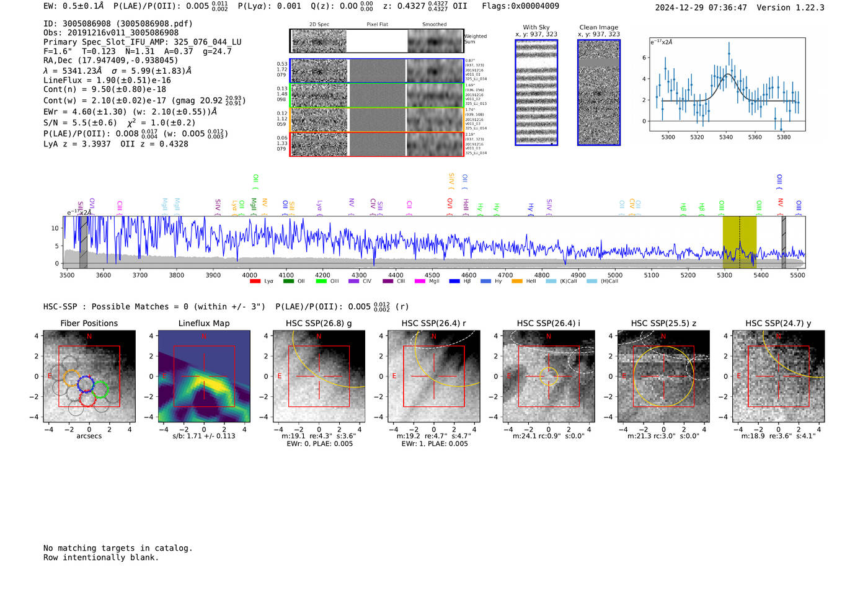Image resolution: width=868 pixels, height=591 pixels.
Task: View the HSC SSP(26.8) g cutout
Action: click(319, 376)
